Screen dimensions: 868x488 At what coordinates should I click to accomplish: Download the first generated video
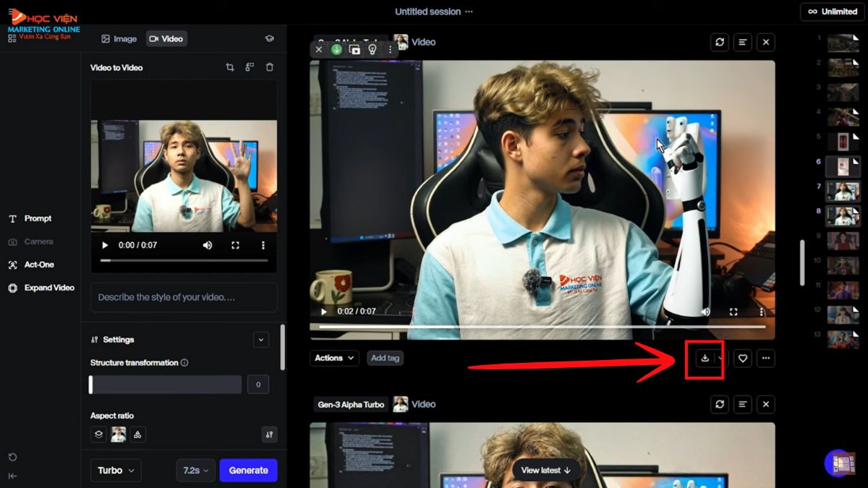point(705,358)
